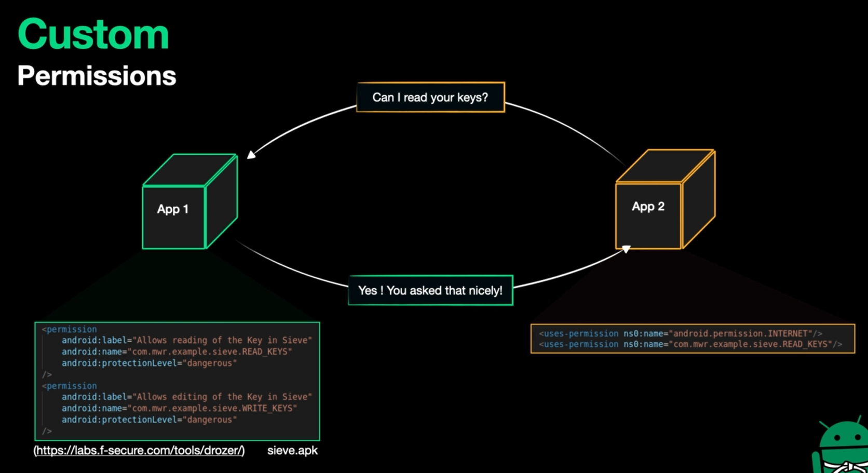Click the 'Custom' green heading
The width and height of the screenshot is (868, 473).
pyautogui.click(x=93, y=34)
